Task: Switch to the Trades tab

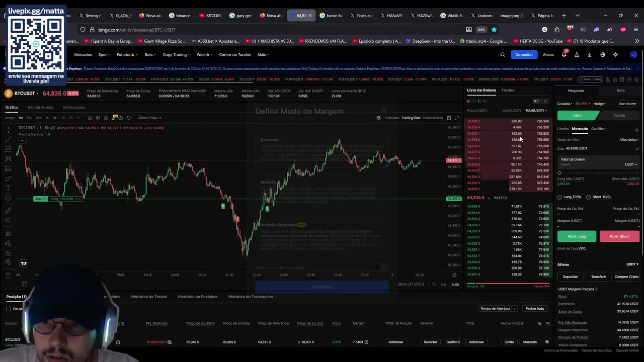Action: (x=508, y=90)
